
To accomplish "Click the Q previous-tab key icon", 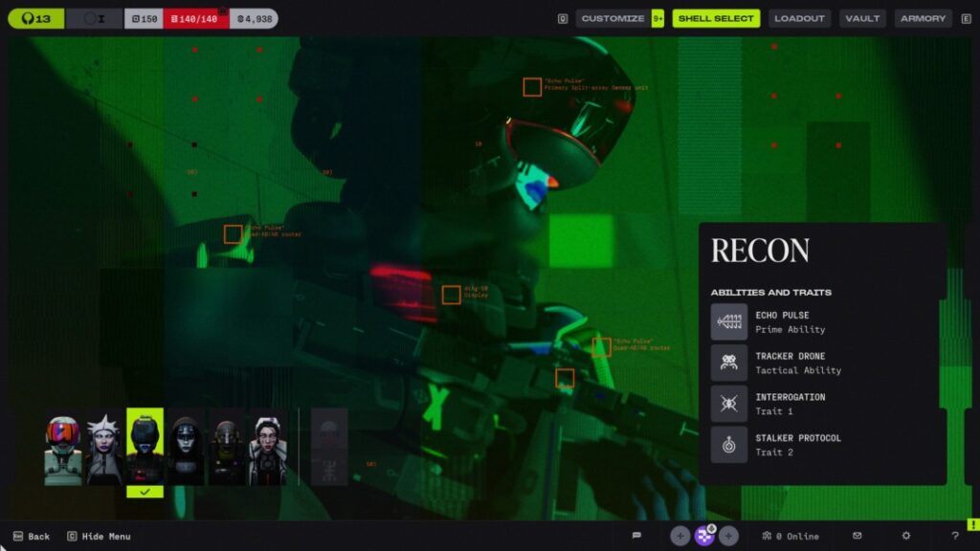I will (563, 19).
